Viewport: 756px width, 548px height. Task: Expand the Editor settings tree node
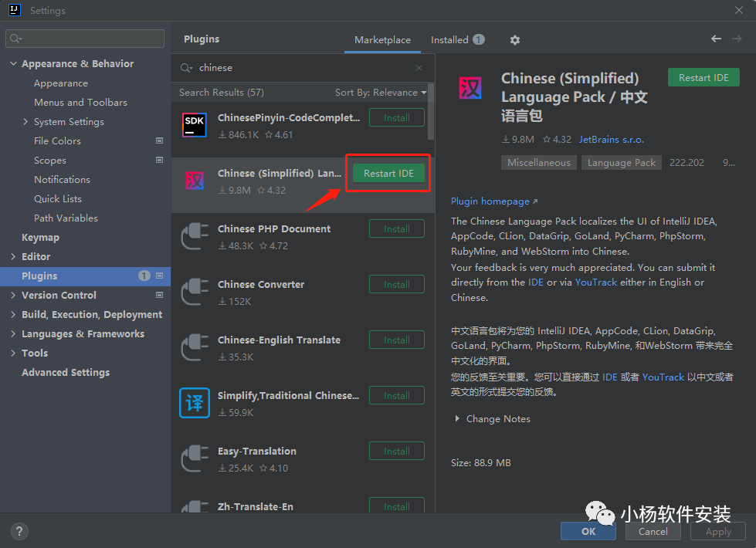coord(14,257)
